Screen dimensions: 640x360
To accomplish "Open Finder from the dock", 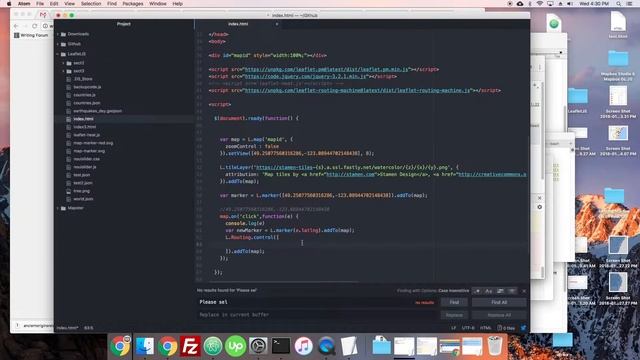I will click(144, 346).
